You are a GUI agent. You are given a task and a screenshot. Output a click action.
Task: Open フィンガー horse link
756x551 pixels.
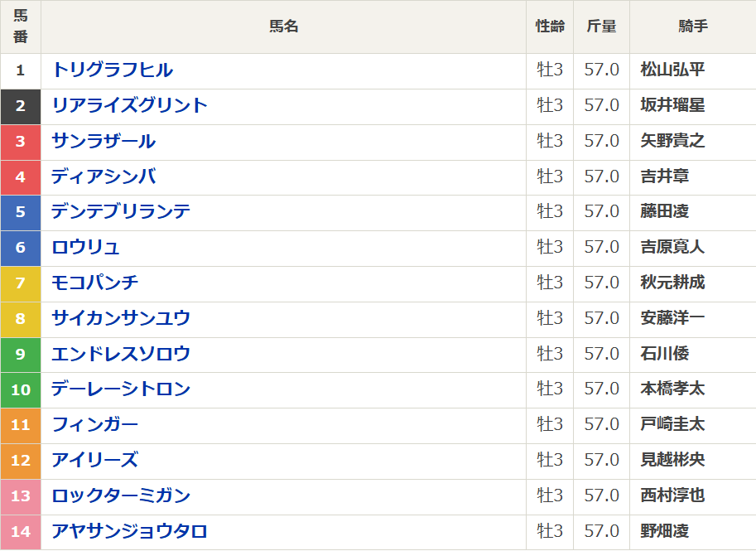[x=95, y=425]
